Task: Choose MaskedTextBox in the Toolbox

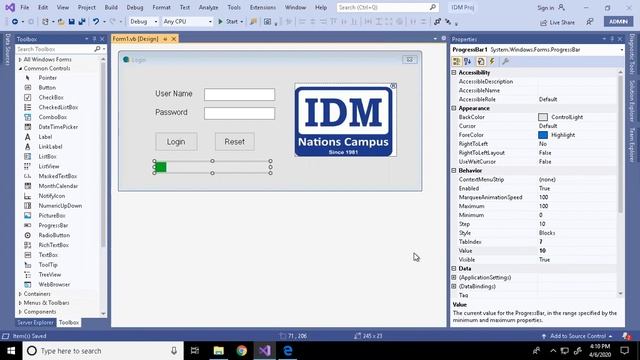Action: point(58,176)
